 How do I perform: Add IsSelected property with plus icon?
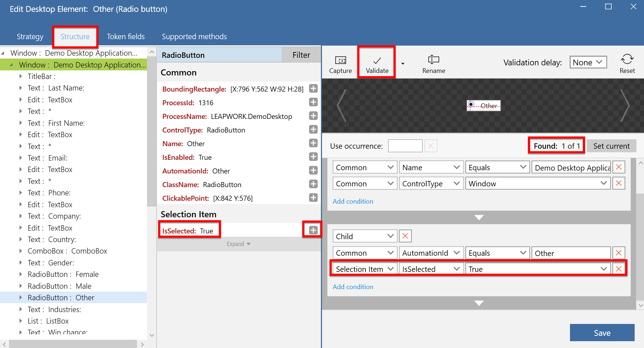pos(313,230)
